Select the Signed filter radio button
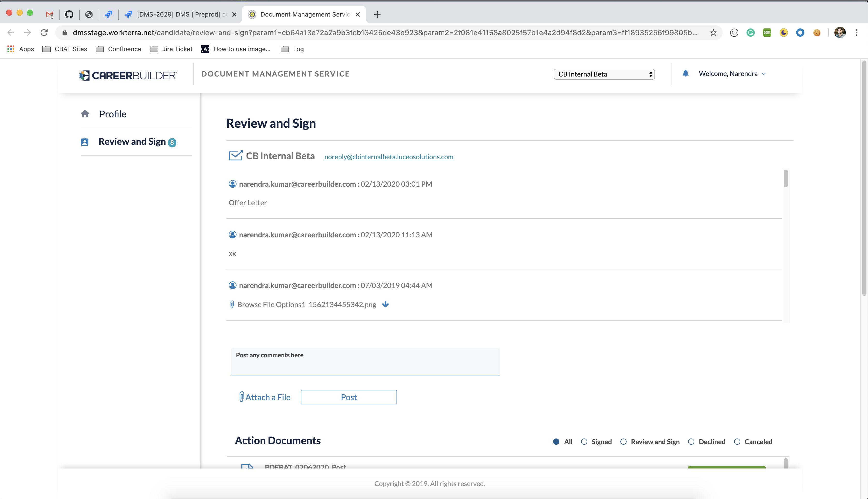The height and width of the screenshot is (499, 868). pyautogui.click(x=584, y=442)
